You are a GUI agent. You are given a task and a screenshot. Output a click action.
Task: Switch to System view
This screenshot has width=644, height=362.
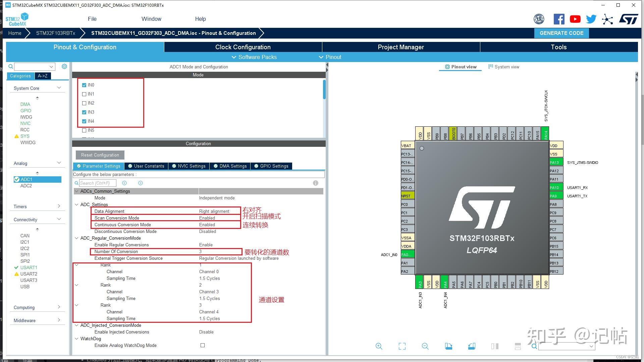point(504,67)
